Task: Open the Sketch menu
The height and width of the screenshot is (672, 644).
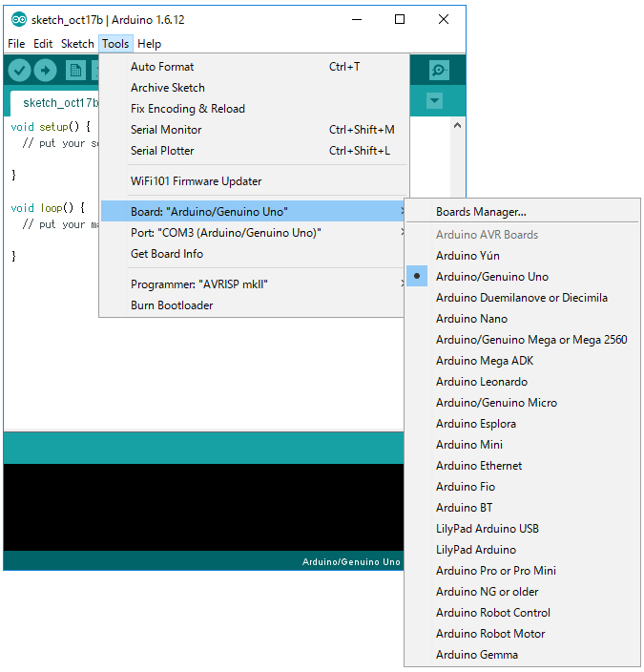Action: pyautogui.click(x=77, y=44)
